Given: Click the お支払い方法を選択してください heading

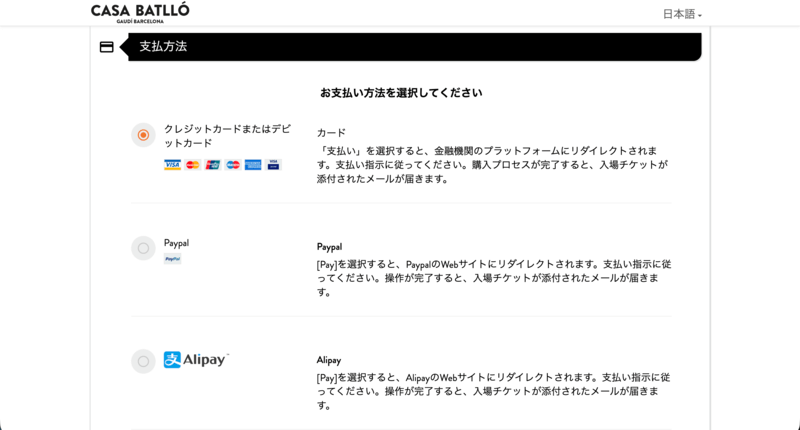Looking at the screenshot, I should click(401, 93).
